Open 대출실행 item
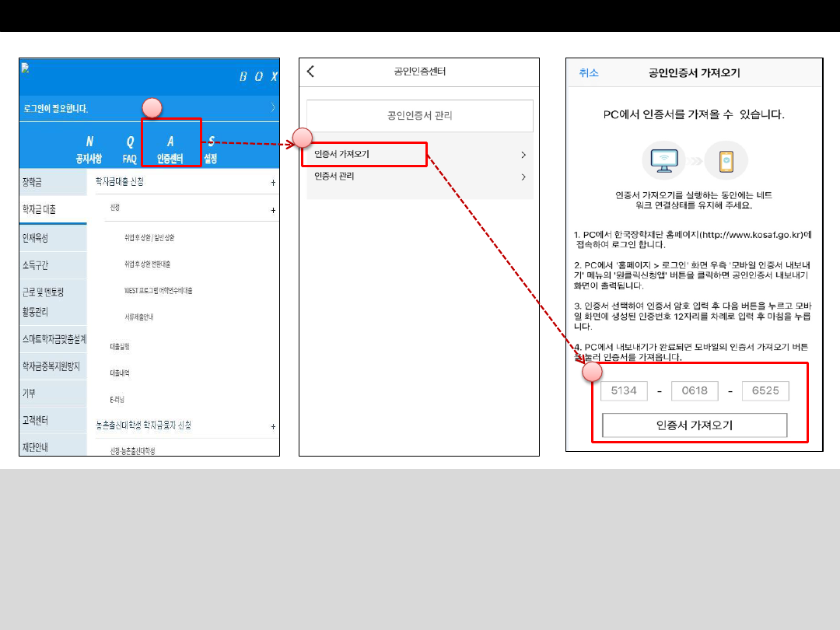The height and width of the screenshot is (630, 840). point(120,347)
